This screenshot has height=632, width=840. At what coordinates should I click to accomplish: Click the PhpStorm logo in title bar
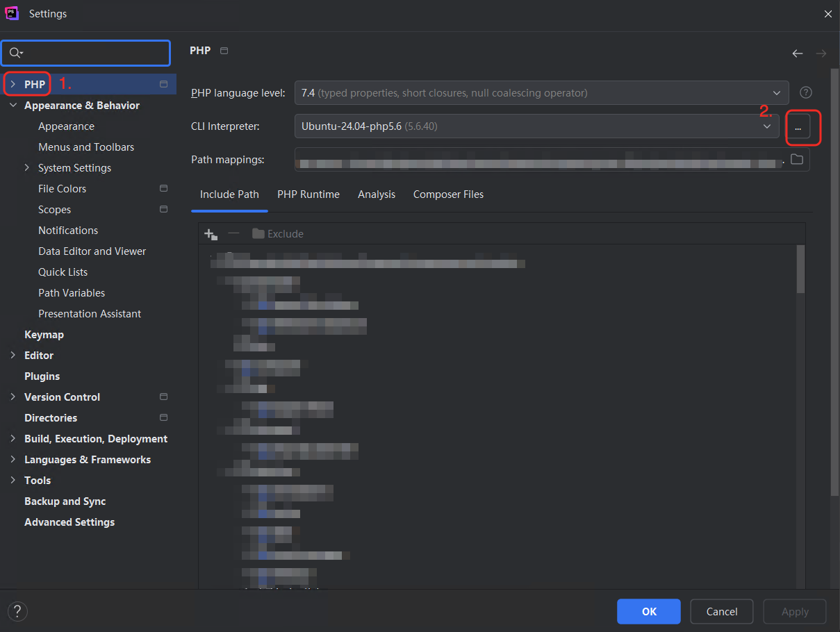pyautogui.click(x=12, y=13)
